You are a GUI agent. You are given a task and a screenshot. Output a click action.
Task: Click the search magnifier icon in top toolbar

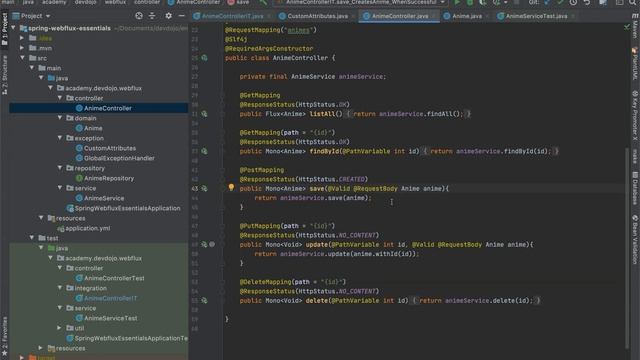[633, 2]
